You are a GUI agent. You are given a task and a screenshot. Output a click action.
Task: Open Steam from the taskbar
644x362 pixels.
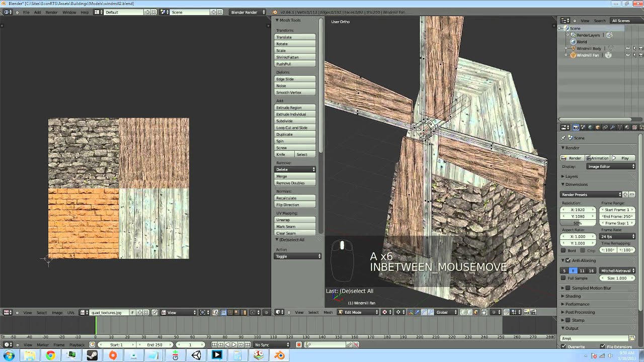coord(92,355)
